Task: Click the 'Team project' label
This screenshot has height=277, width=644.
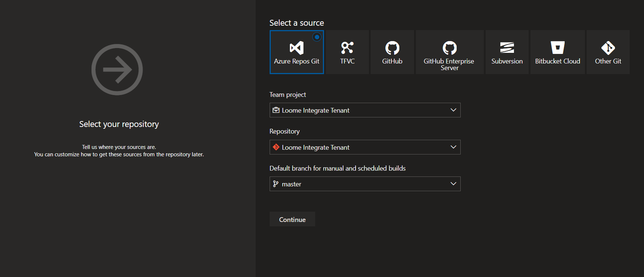Action: coord(288,95)
